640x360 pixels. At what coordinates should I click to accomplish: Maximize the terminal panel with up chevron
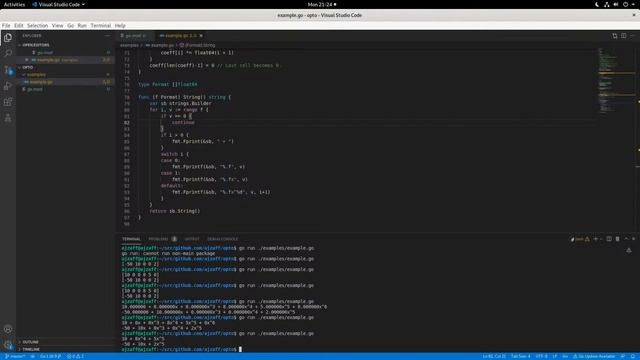[x=627, y=239]
